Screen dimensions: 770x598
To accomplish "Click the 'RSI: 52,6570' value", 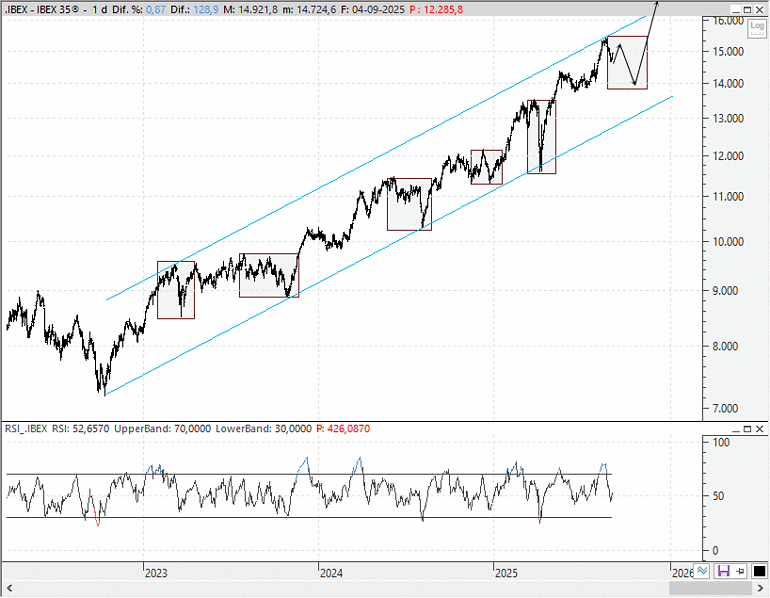I will pyautogui.click(x=81, y=429).
